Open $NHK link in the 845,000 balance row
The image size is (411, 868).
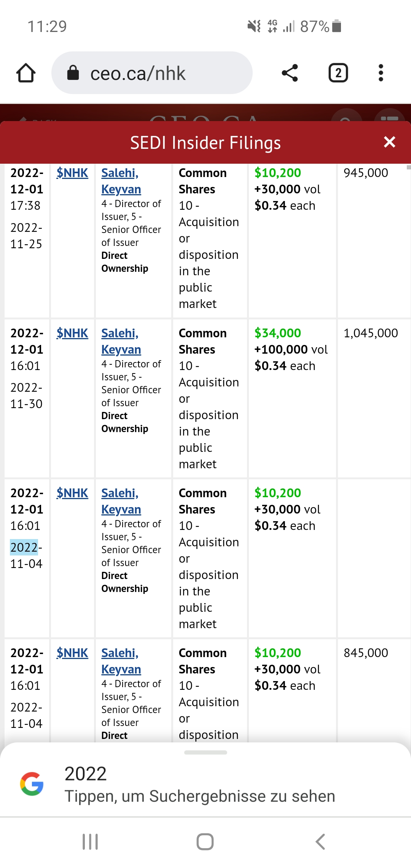coord(72,653)
